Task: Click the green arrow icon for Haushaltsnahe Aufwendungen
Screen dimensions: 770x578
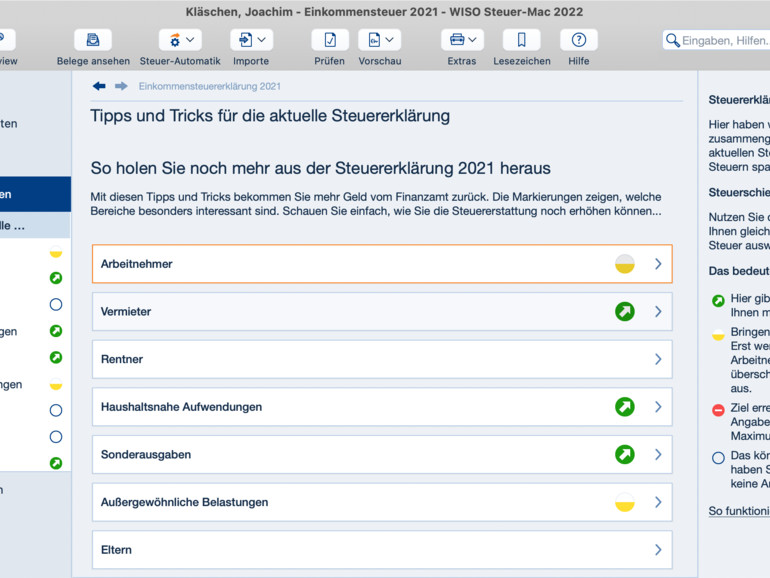Action: (625, 407)
